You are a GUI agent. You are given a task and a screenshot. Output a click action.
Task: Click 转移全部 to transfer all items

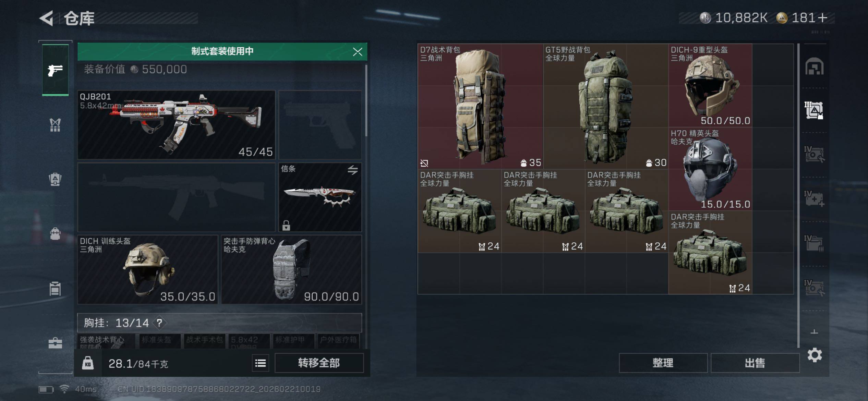[x=319, y=363]
